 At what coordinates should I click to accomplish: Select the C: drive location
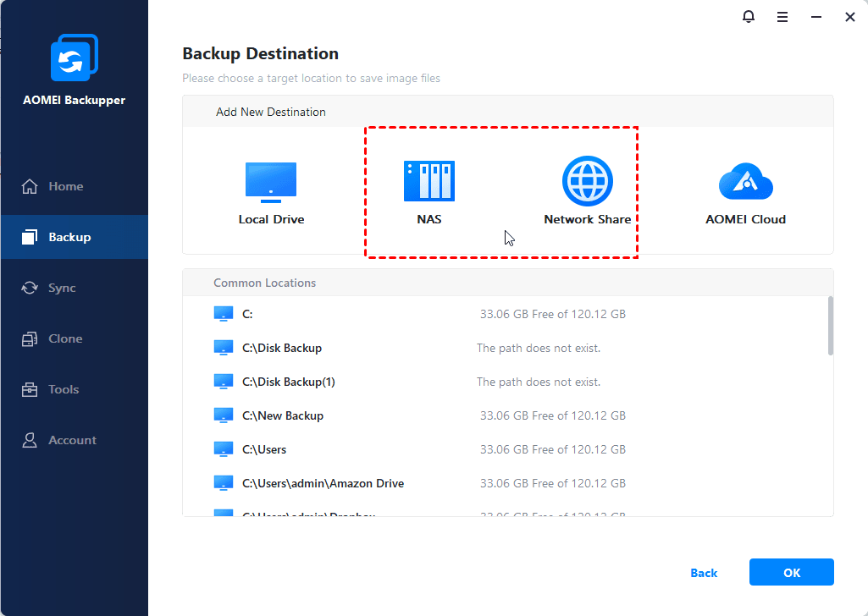tap(247, 314)
